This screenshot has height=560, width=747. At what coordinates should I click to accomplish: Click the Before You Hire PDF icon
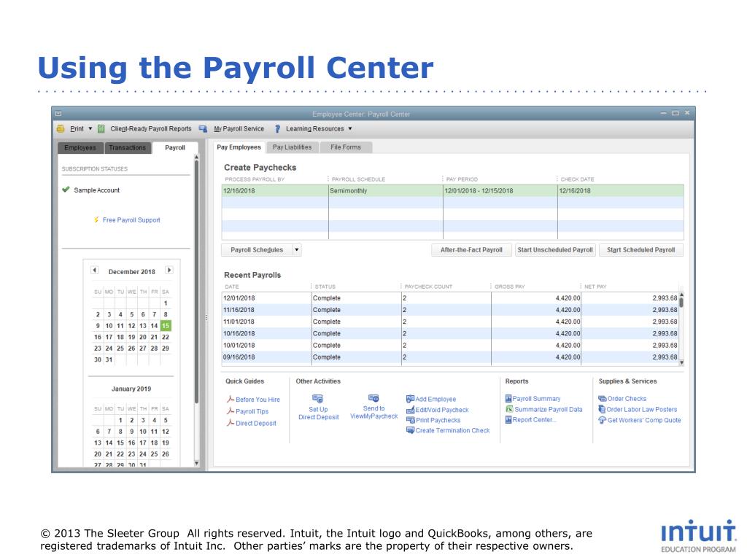[231, 399]
